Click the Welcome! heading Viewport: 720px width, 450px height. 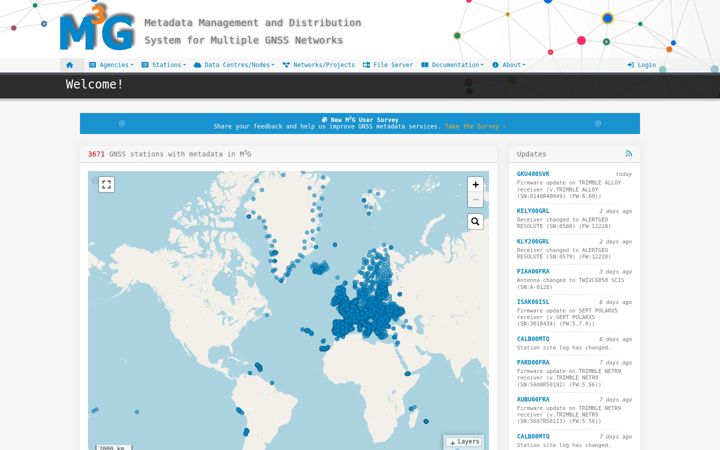(94, 84)
